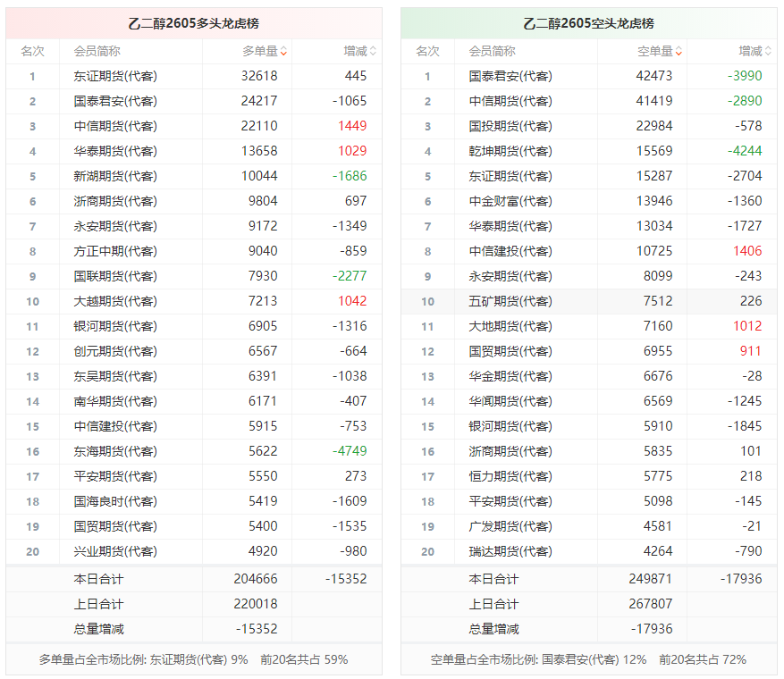The width and height of the screenshot is (784, 679).
Task: Click 乙二醇2605空头龙虎榜 title
Action: click(588, 23)
